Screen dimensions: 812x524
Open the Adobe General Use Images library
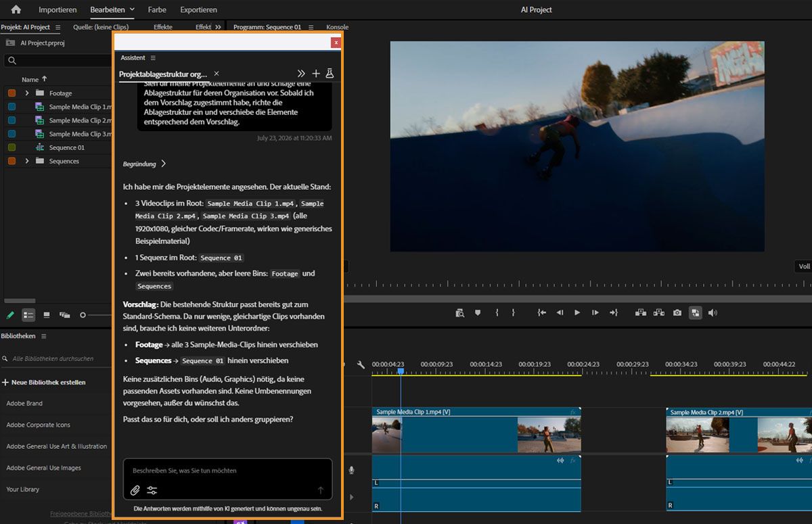click(43, 468)
